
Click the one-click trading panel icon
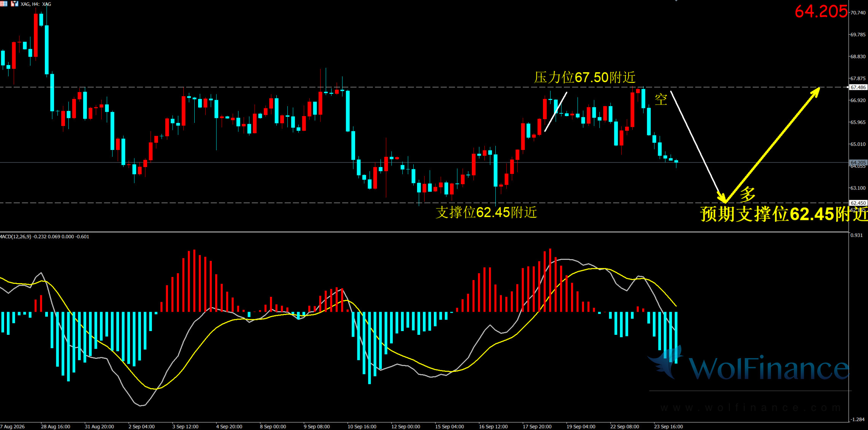click(14, 4)
